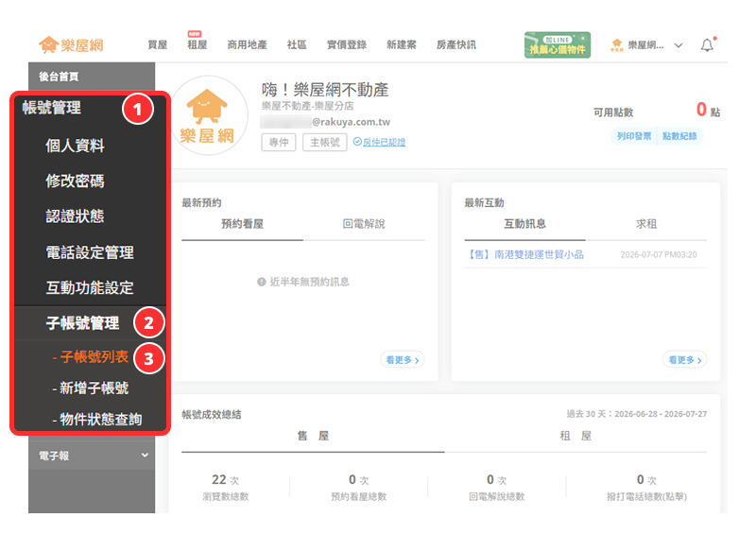This screenshot has width=756, height=552.
Task: Open 物件狀態查詢 submenu item
Action: (x=97, y=419)
